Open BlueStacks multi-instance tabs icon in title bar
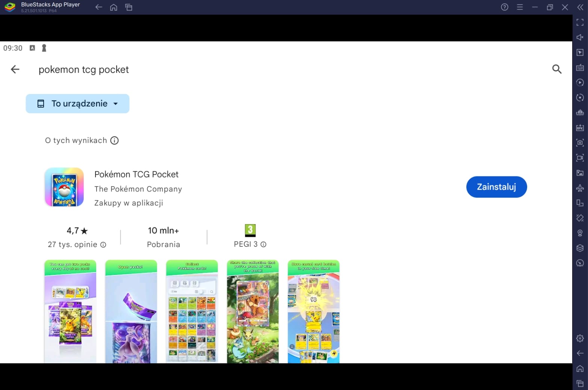The image size is (588, 390). click(129, 7)
